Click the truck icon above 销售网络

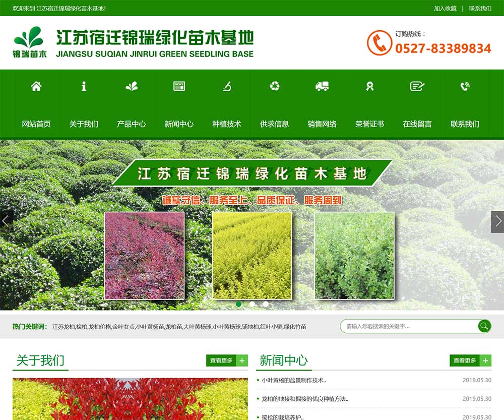[x=322, y=86]
